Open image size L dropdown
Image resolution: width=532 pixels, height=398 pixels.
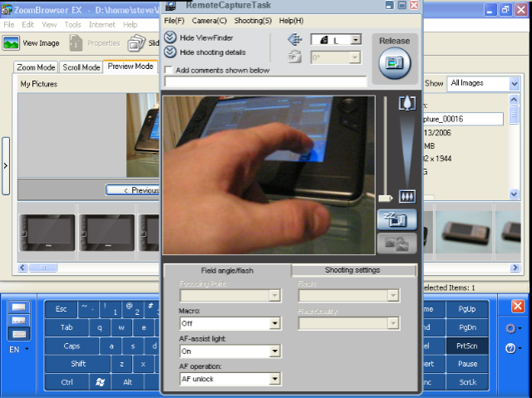[x=356, y=40]
